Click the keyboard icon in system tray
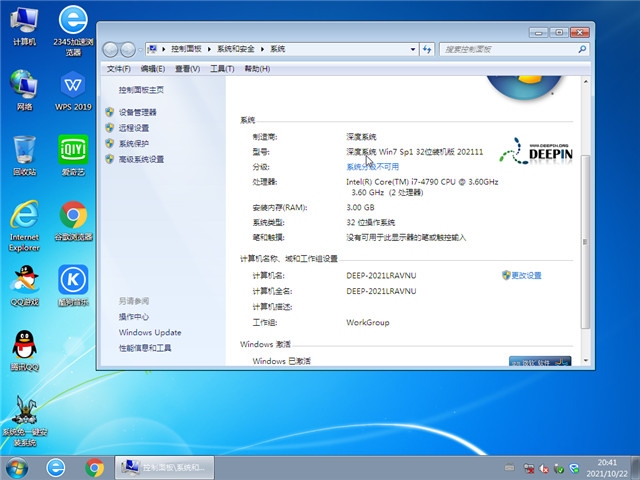This screenshot has height=480, width=640. (509, 467)
